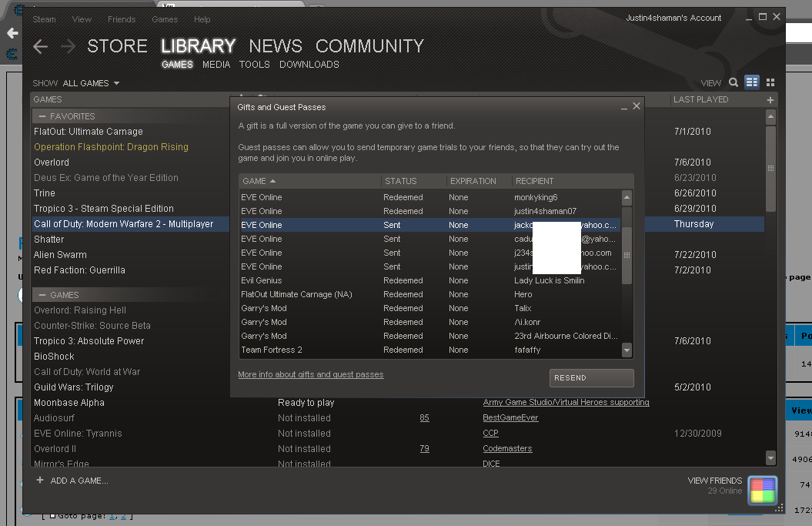Image resolution: width=812 pixels, height=526 pixels.
Task: Open the Show All Games dropdown
Action: [91, 83]
